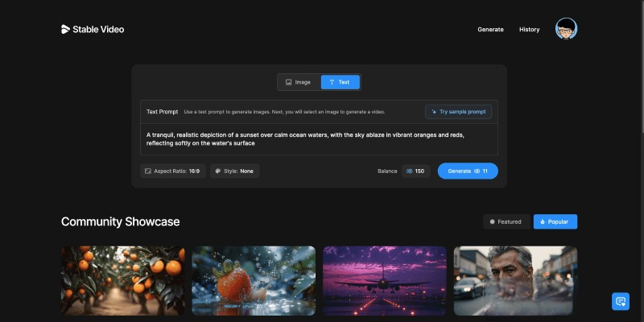
Task: Open the airplane runway showcase thumbnail
Action: point(385,280)
